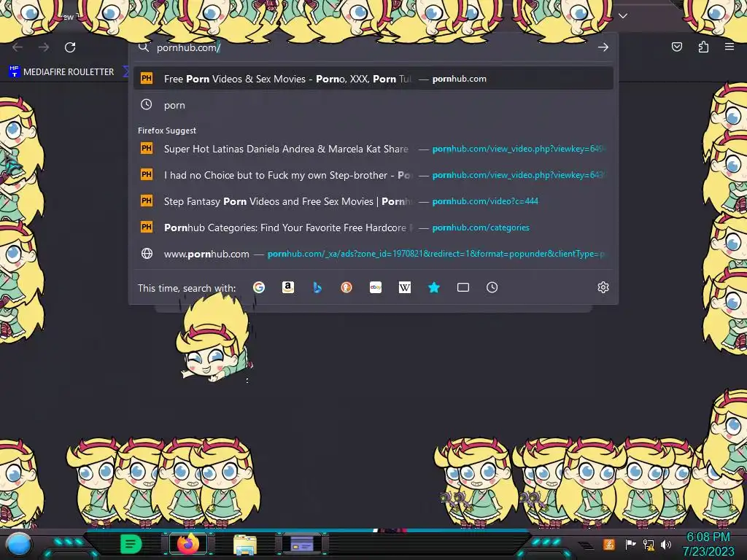Image resolution: width=747 pixels, height=560 pixels.
Task: Search this time with eBay
Action: click(376, 287)
